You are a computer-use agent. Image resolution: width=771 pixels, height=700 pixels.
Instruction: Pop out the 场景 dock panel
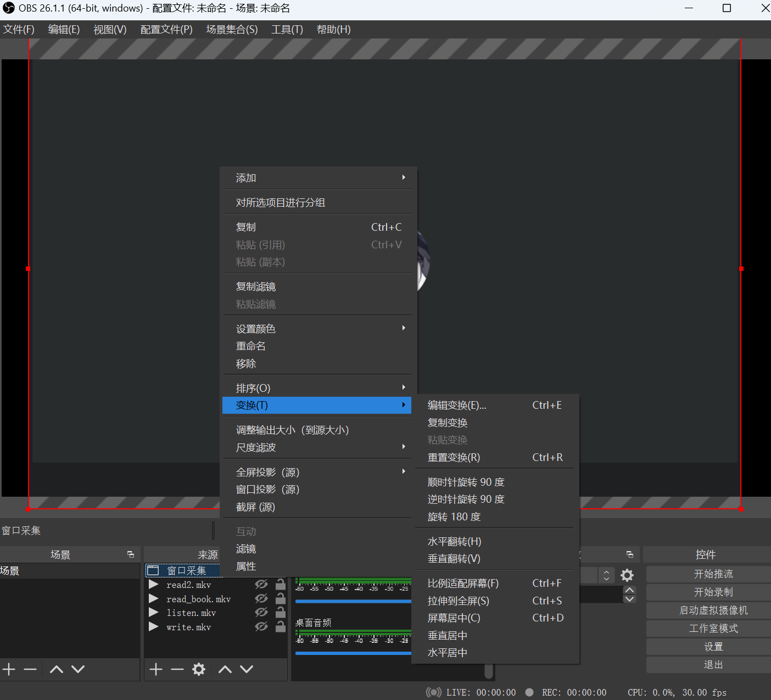click(131, 554)
